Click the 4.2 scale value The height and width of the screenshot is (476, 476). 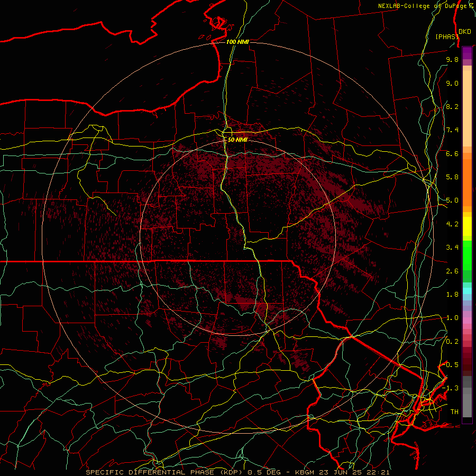coord(452,224)
